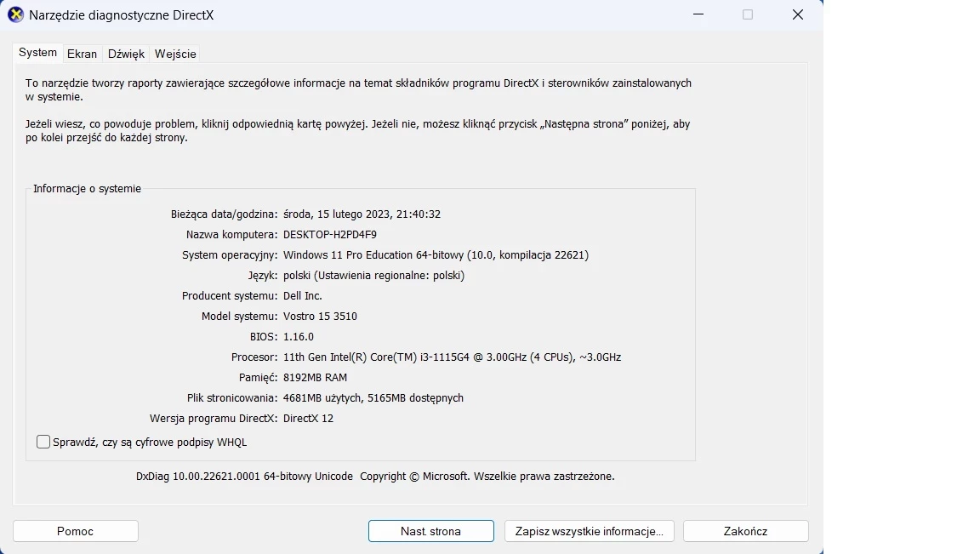Close the DirectX diagnostic window

(797, 14)
